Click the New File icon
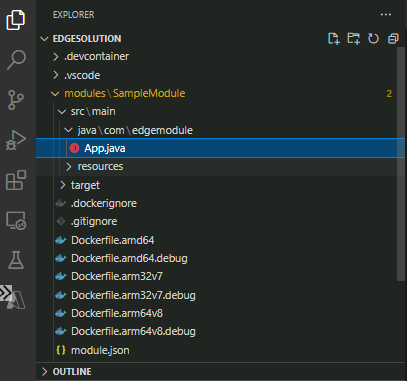The width and height of the screenshot is (407, 381). coord(334,39)
